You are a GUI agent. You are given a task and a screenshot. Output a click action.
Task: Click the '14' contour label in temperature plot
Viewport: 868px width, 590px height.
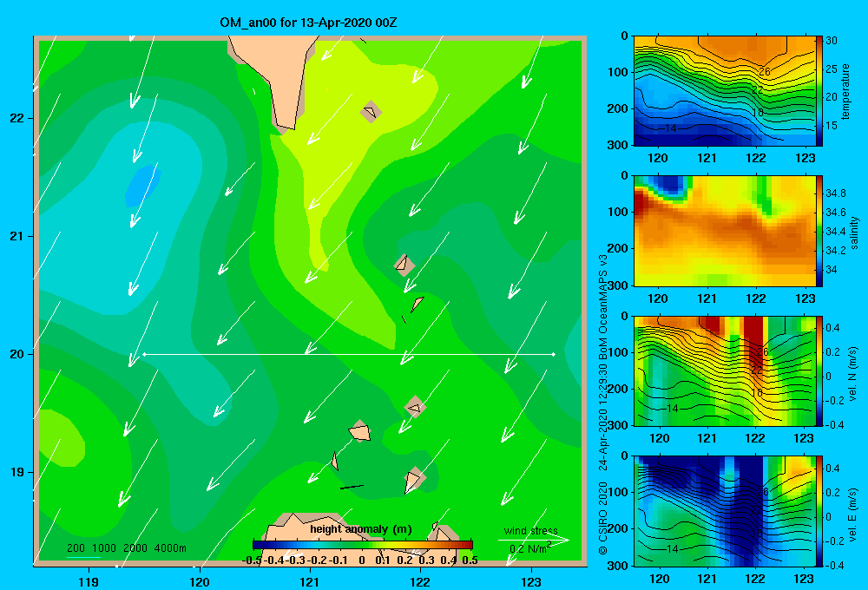(x=670, y=128)
